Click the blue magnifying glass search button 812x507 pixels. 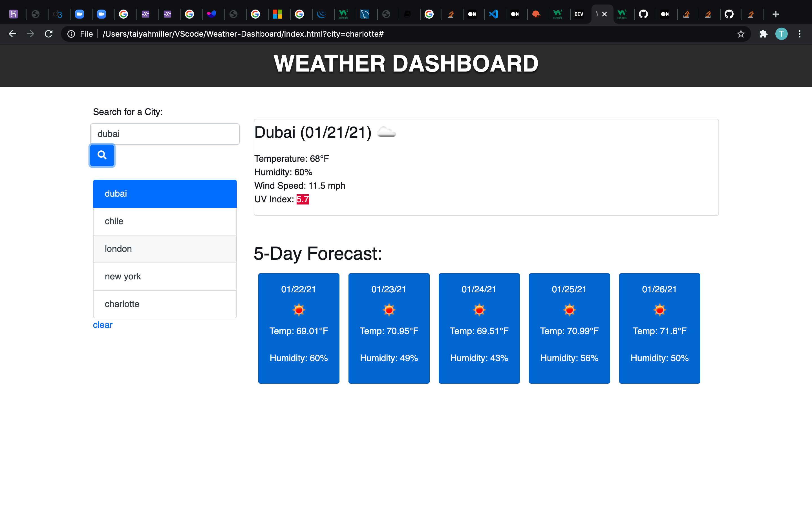coord(102,155)
